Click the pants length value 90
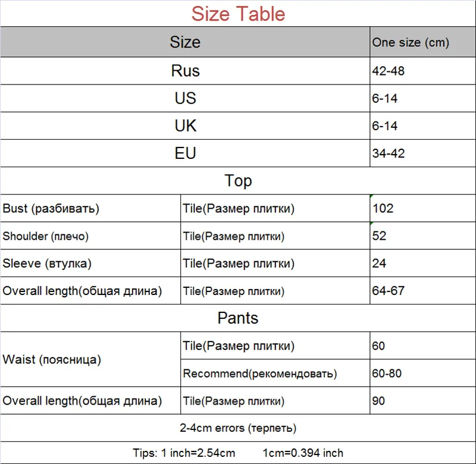Viewport: 476px width, 464px height. pos(423,400)
